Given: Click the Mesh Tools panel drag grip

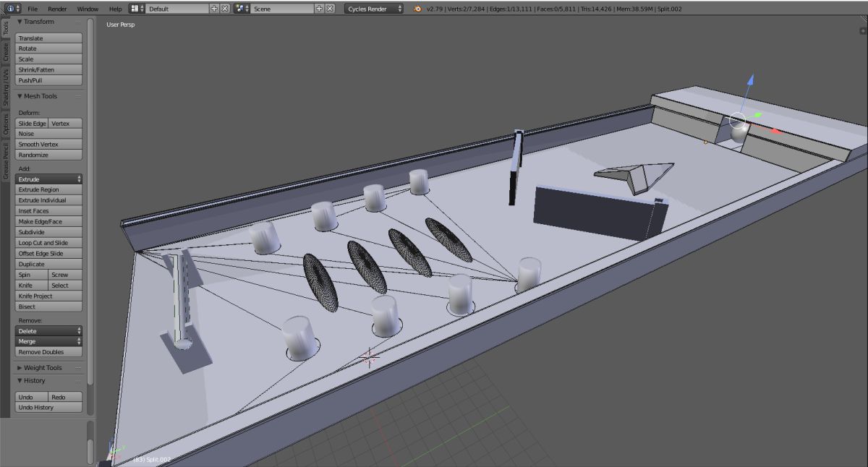Looking at the screenshot, I should pos(78,96).
